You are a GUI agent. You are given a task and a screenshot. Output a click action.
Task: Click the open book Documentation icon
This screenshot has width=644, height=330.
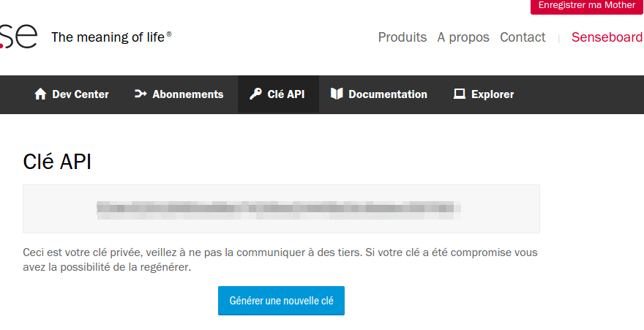(337, 94)
